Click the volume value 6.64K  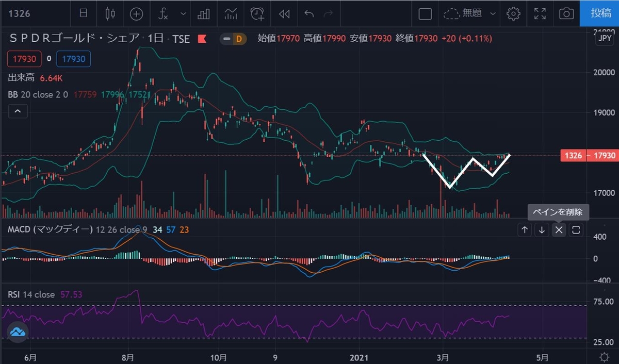click(x=51, y=78)
